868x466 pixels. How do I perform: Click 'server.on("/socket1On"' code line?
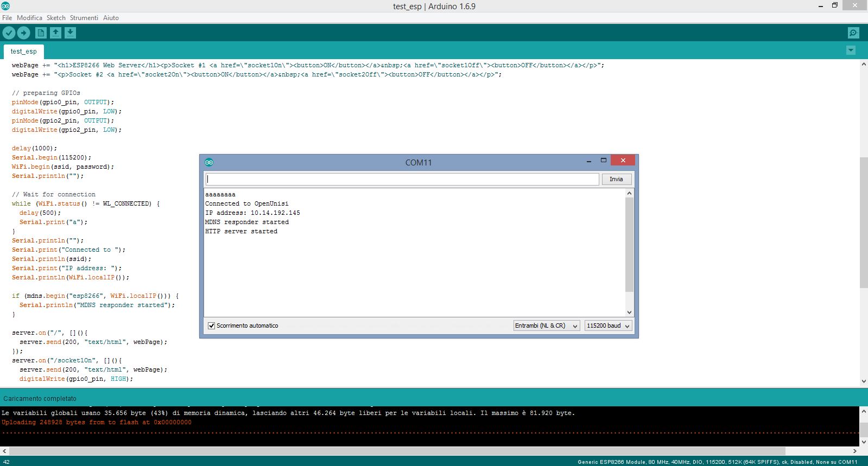click(x=67, y=360)
